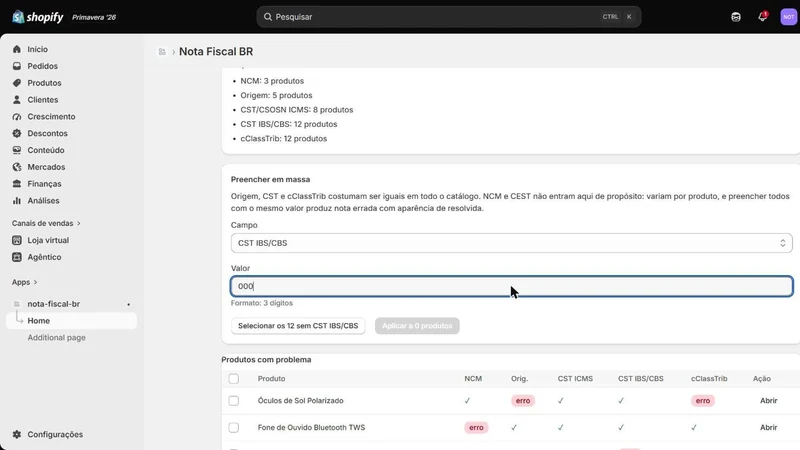Screen dimensions: 800x450
Task: Click Selecionar os 12 sem CST IBS/CBS
Action: click(298, 326)
